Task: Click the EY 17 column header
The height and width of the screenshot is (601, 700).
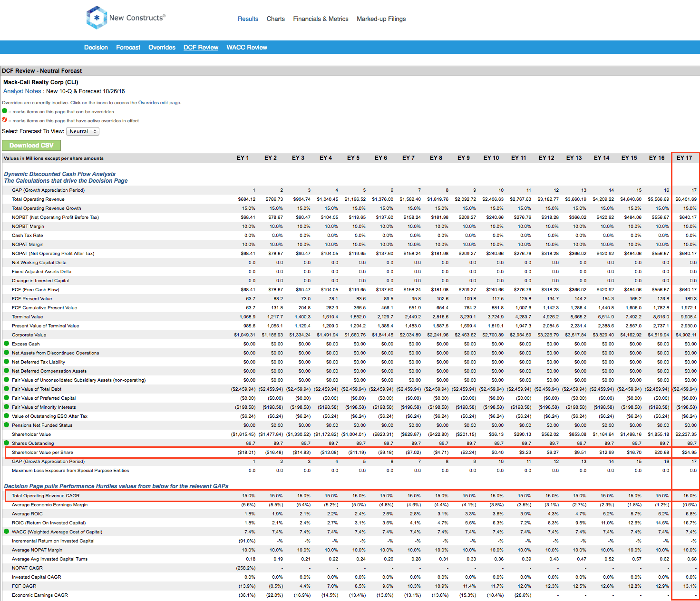Action: pyautogui.click(x=684, y=158)
